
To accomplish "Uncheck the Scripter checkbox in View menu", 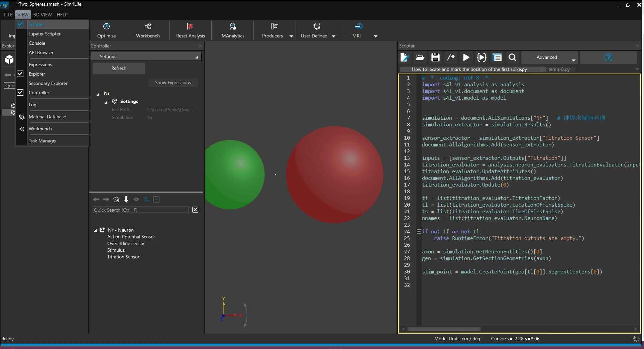I will [x=20, y=24].
